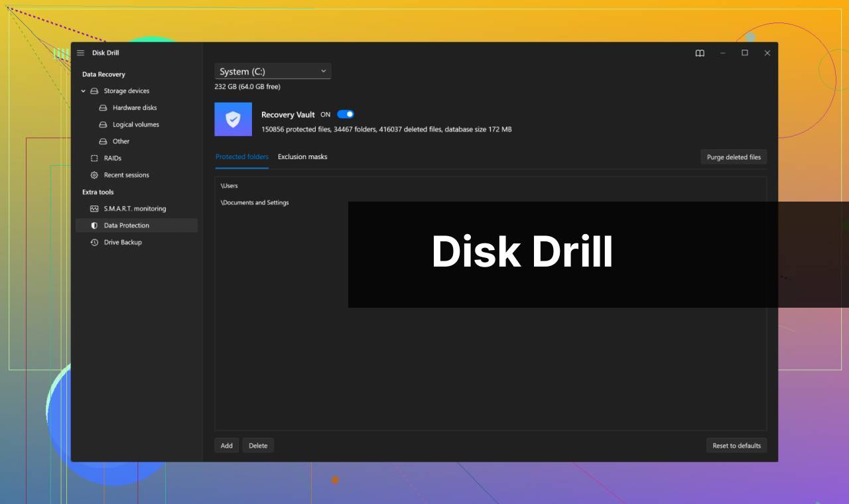Click the RAIDs square icon
Viewport: 849px width, 504px height.
point(94,158)
